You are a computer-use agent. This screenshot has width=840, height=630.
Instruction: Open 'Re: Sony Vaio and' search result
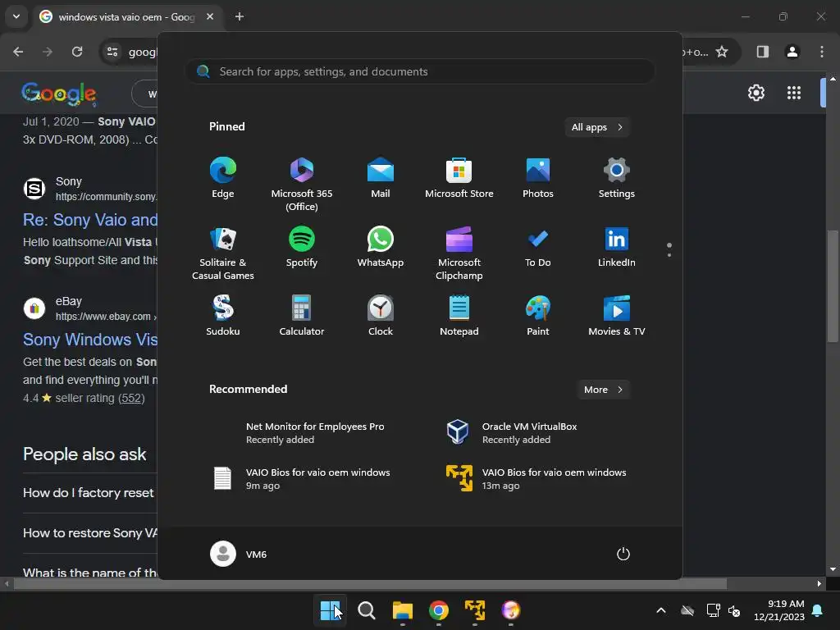[90, 220]
